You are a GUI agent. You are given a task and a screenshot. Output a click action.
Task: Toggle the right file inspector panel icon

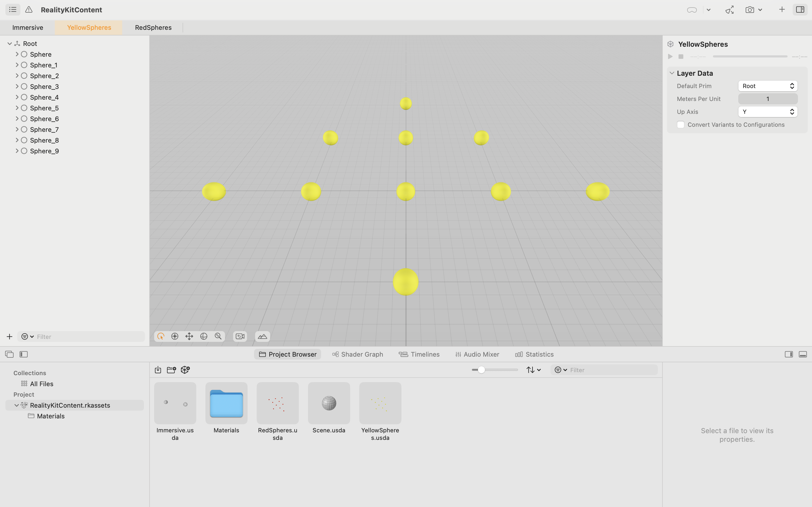[x=789, y=354]
